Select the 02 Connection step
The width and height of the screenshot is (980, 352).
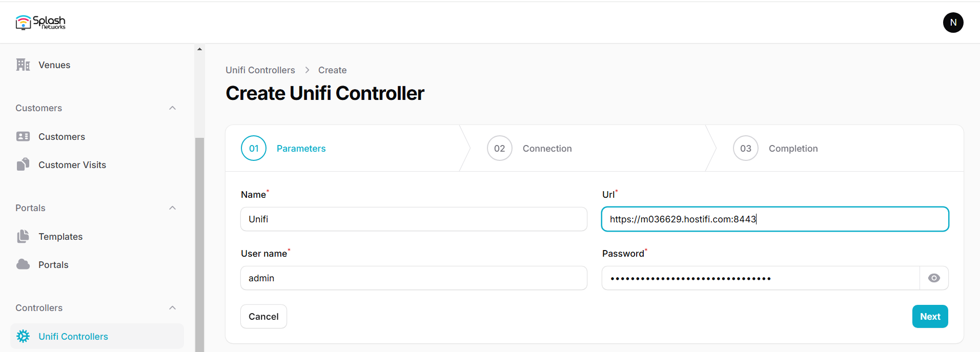click(x=529, y=148)
